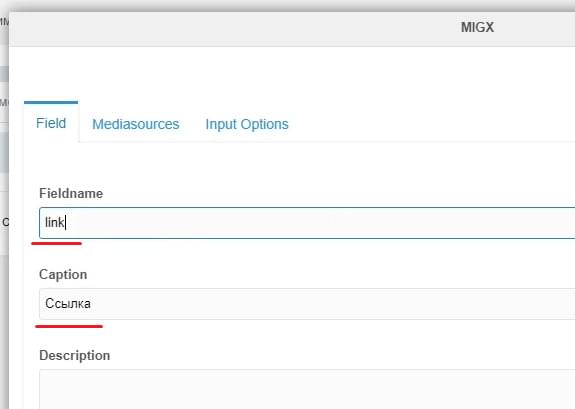Focus the Fieldname input box
575x409 pixels.
click(307, 223)
